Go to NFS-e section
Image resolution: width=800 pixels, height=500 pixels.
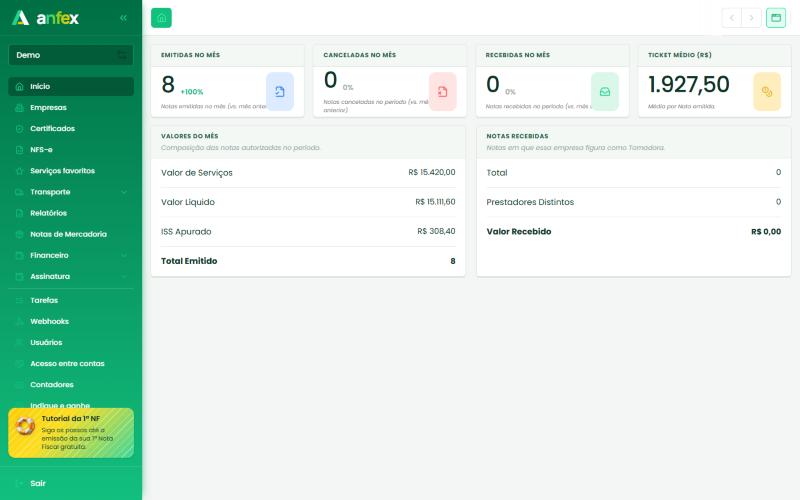point(71,149)
